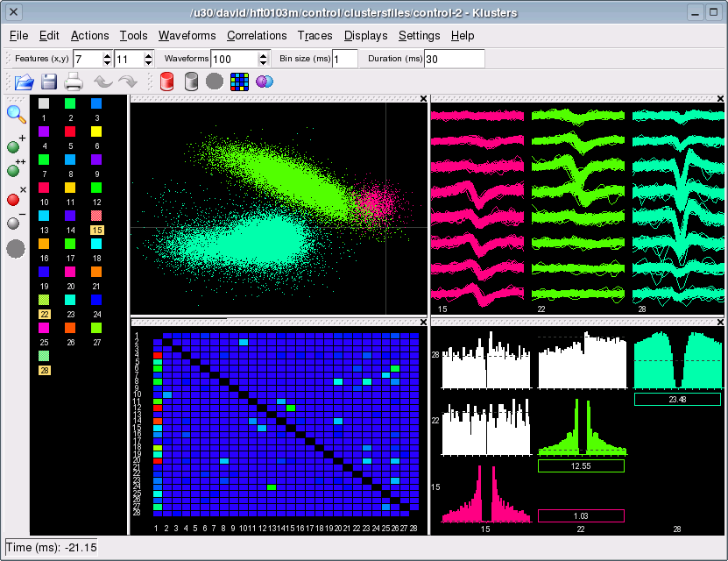Click the pink cluster 15 autocorrelogram
728x561 pixels.
coord(485,494)
